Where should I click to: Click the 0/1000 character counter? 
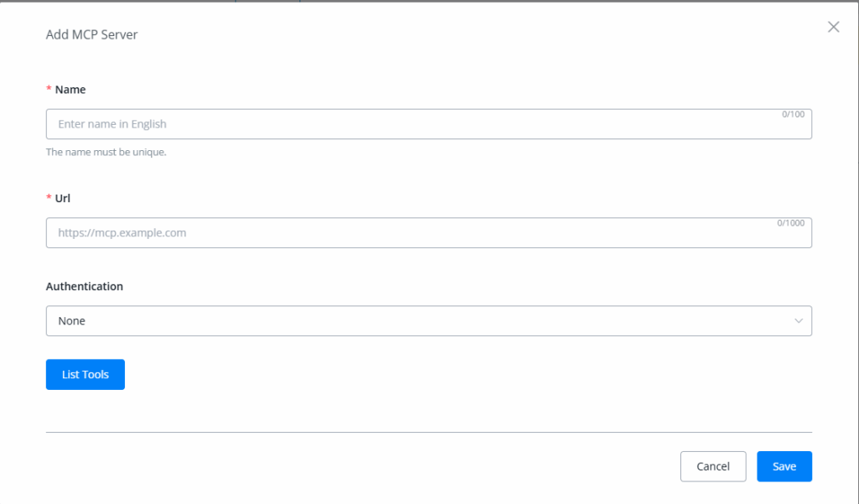click(790, 223)
